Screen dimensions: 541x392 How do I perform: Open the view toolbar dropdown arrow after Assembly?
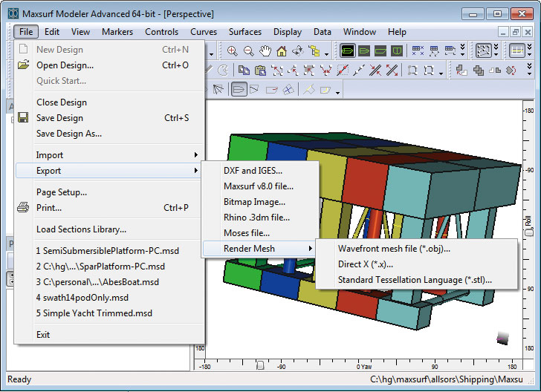point(326,54)
